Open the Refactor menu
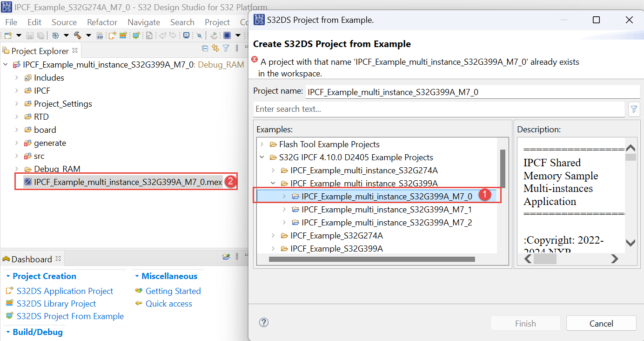Screen dimensions: 644x341 pos(102,22)
